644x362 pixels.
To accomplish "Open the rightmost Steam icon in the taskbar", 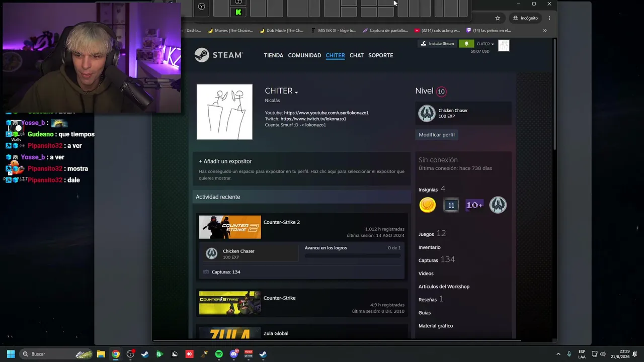I will [x=263, y=354].
